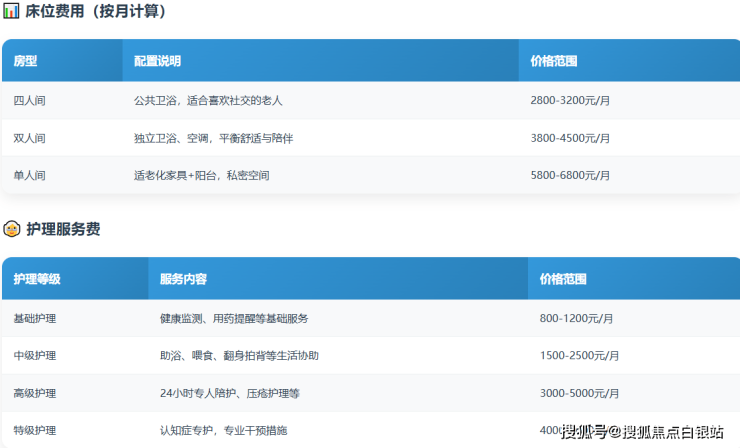740x448 pixels.
Task: Click the 房型 column header
Action: (x=26, y=61)
